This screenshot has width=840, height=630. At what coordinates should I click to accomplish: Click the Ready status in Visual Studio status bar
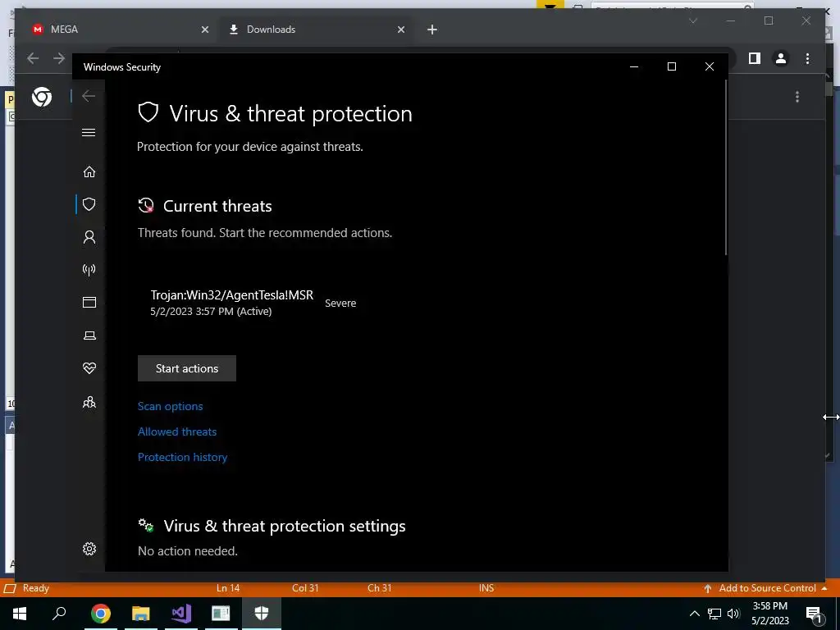coord(36,588)
